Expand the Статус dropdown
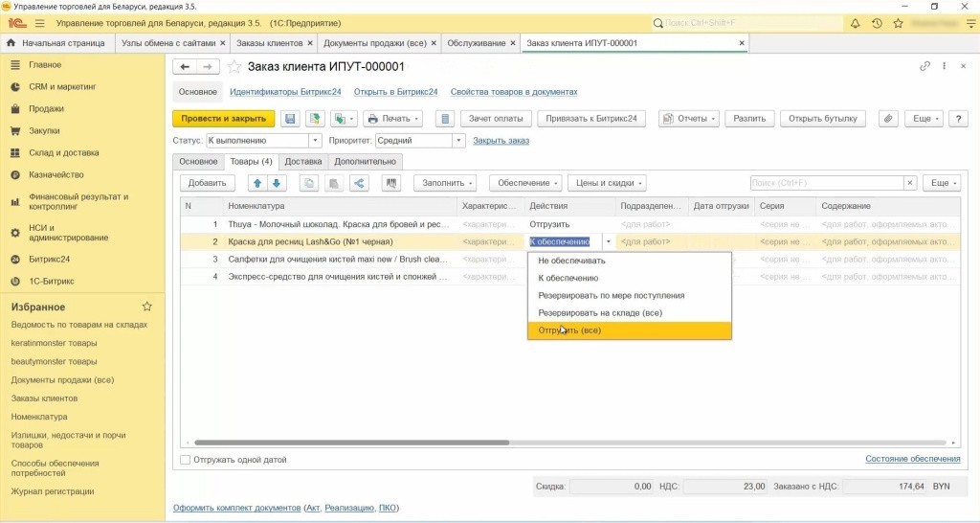 pyautogui.click(x=315, y=141)
